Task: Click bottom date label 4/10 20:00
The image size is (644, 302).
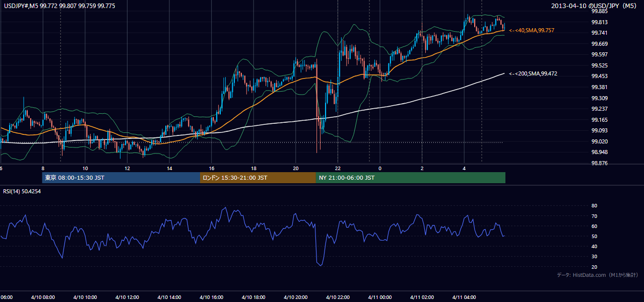Action: [x=295, y=297]
